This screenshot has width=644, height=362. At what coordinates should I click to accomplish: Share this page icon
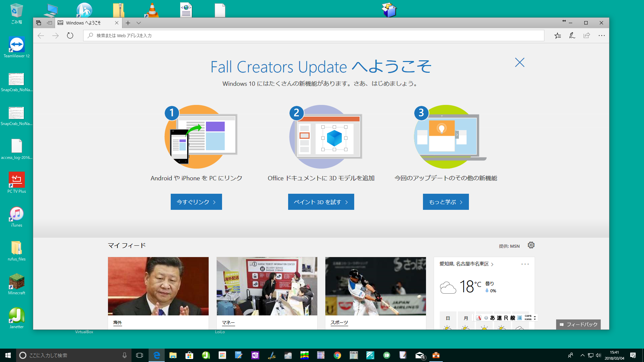[587, 36]
